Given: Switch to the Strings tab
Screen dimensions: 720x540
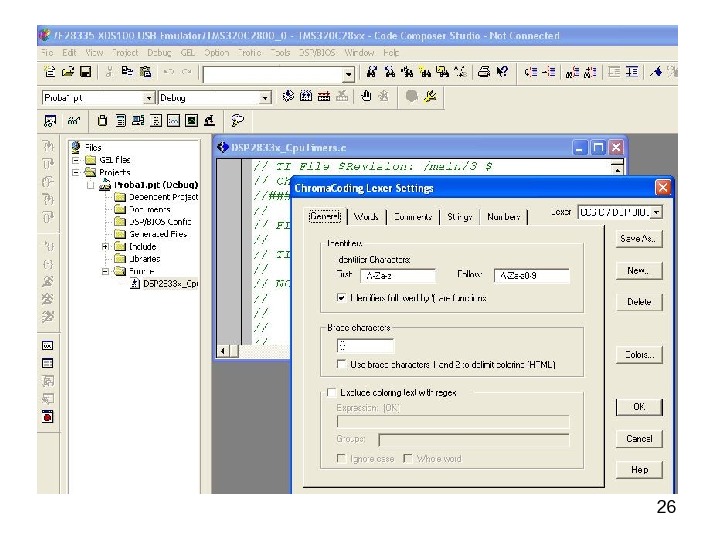Looking at the screenshot, I should tap(460, 216).
